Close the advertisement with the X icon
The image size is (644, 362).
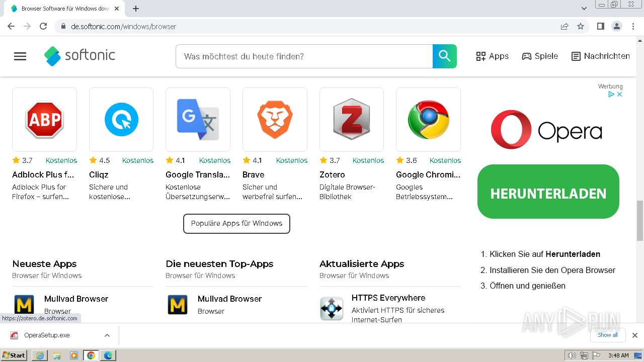point(620,94)
